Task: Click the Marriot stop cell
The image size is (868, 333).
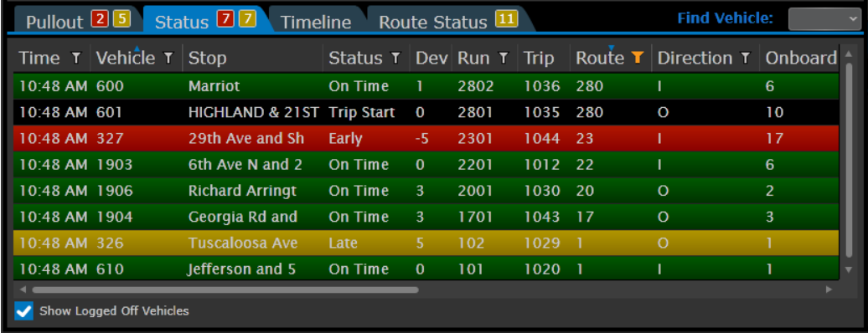Action: pyautogui.click(x=214, y=86)
